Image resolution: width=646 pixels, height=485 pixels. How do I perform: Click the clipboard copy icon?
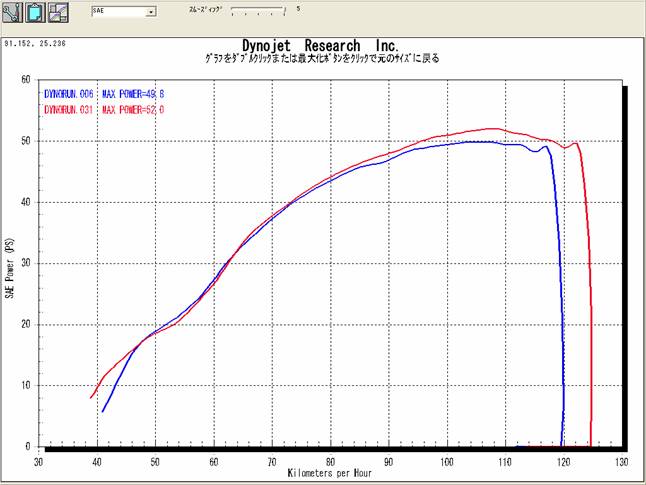(x=34, y=14)
